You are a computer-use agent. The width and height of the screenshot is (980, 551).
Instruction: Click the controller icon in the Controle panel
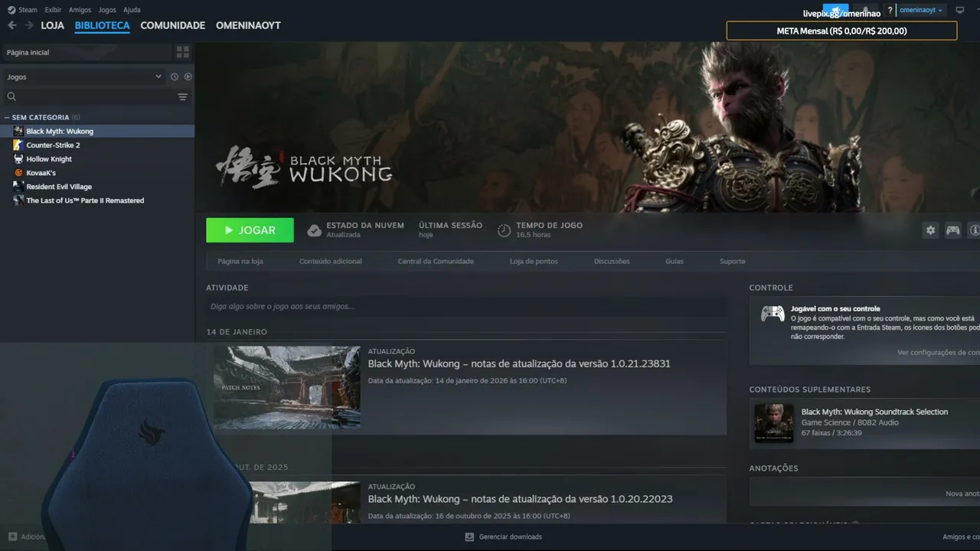773,314
